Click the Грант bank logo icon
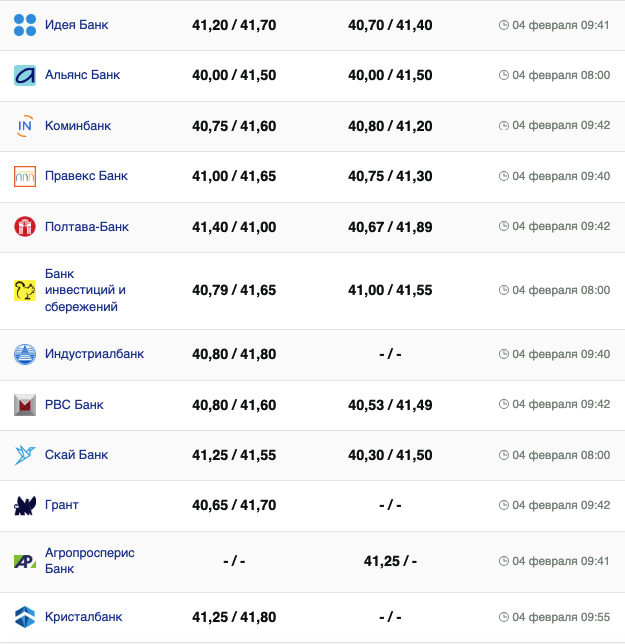625x644 pixels. (x=25, y=506)
